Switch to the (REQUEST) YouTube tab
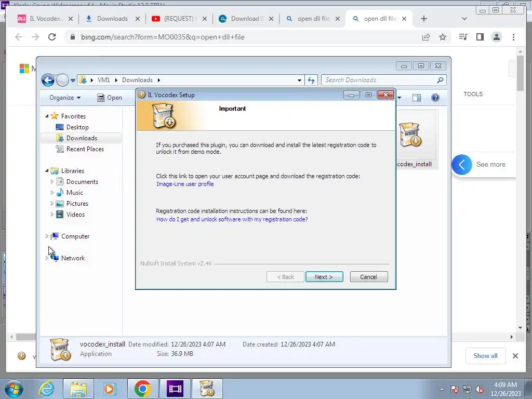This screenshot has width=532, height=399. click(x=179, y=19)
